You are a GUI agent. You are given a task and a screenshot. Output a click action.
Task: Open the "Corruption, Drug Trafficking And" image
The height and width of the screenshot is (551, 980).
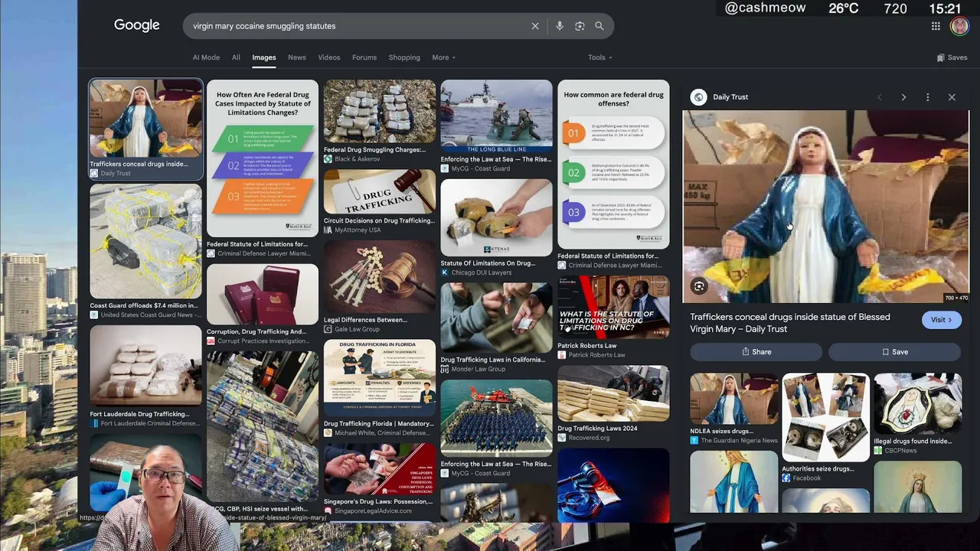(x=263, y=295)
